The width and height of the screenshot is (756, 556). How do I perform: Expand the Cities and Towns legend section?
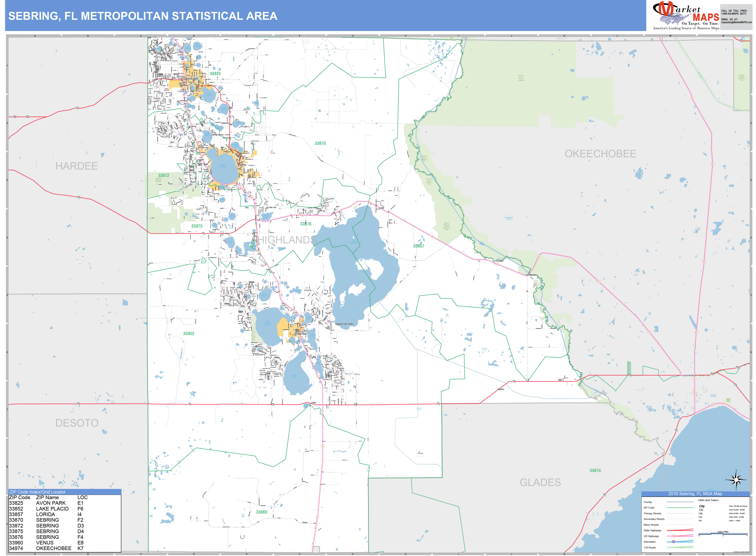(x=708, y=500)
